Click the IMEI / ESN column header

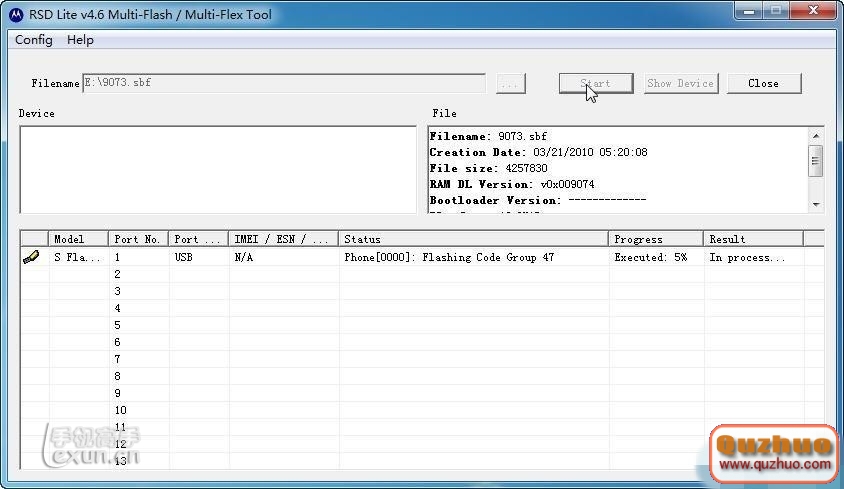pyautogui.click(x=284, y=239)
